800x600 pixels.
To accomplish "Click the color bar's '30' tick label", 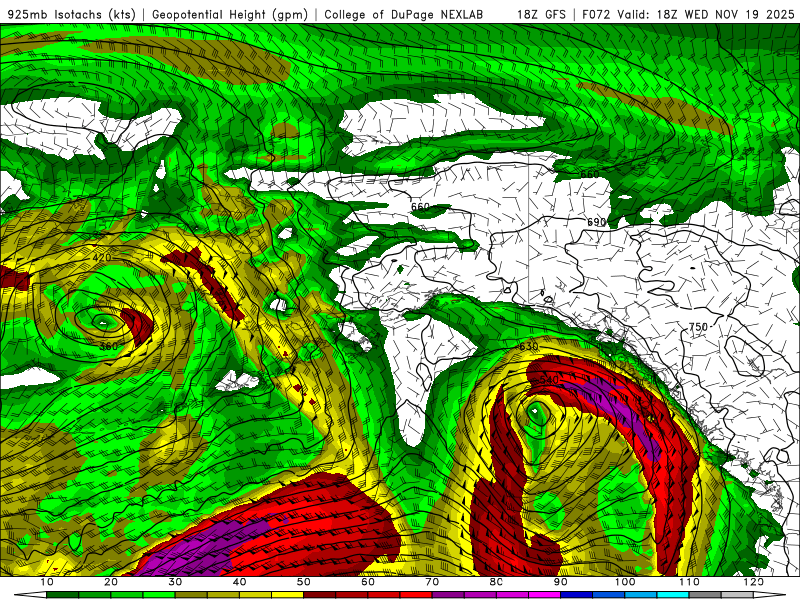I will click(175, 582).
